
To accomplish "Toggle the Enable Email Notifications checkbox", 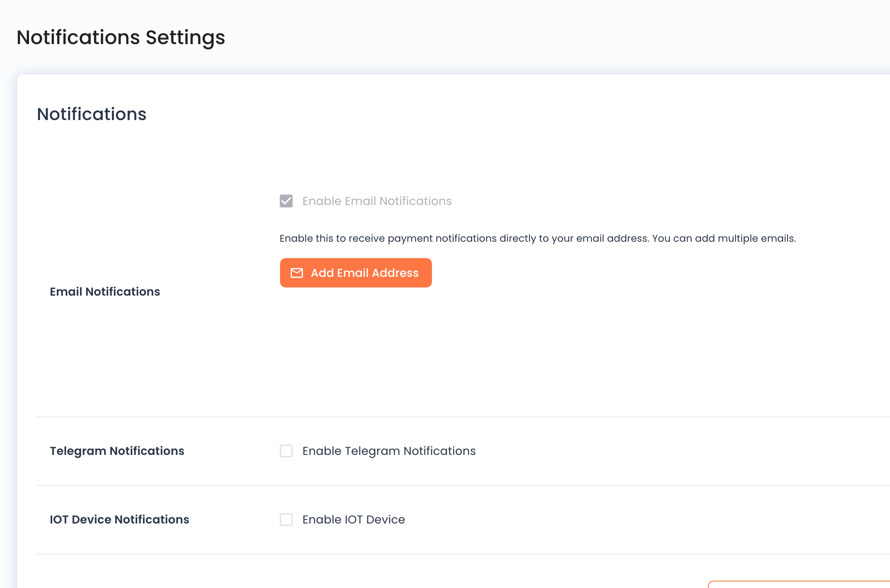I will (286, 201).
